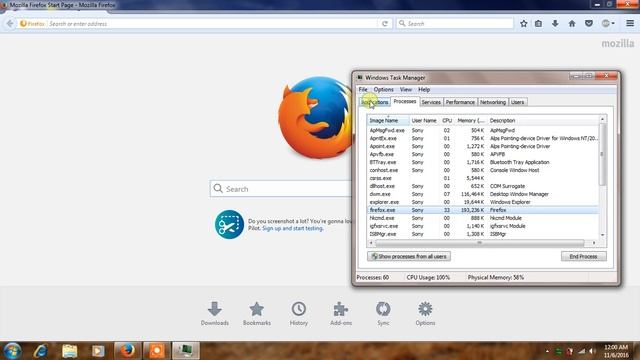640x360 pixels.
Task: Click the start page Search field
Action: tap(282, 189)
